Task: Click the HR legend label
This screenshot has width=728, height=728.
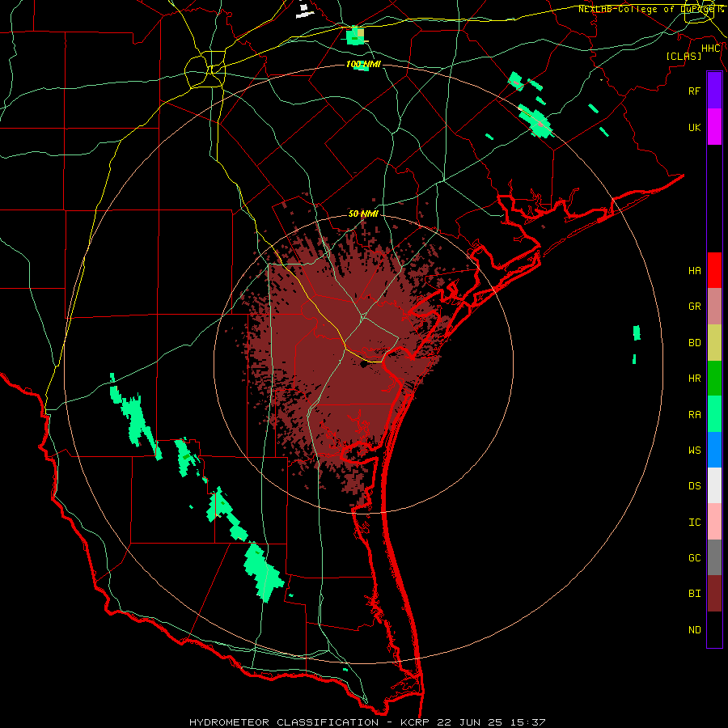Action: click(x=695, y=379)
